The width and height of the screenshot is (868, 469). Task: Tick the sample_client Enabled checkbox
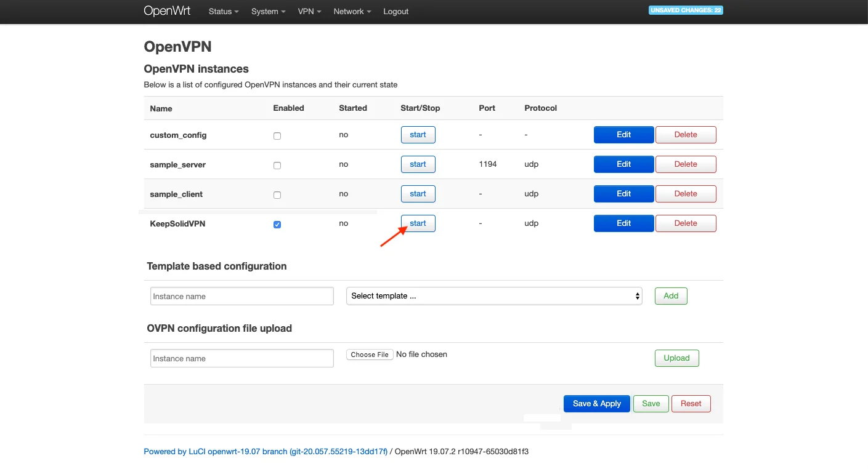277,194
